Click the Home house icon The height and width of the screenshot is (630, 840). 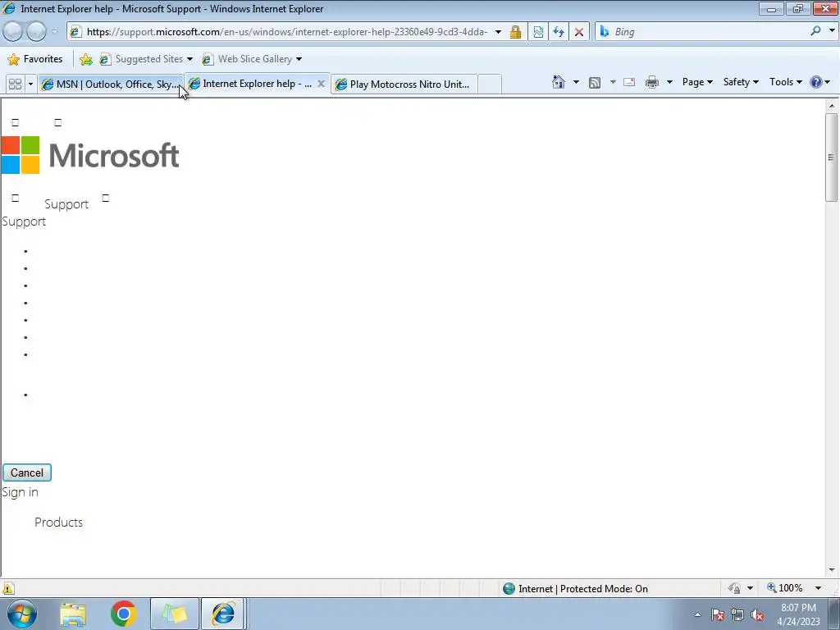click(559, 82)
